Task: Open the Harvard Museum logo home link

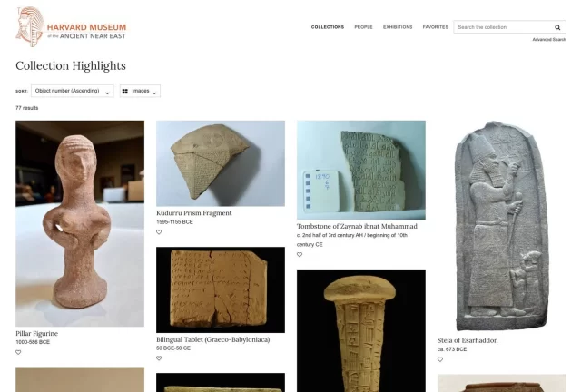Action: click(x=71, y=26)
